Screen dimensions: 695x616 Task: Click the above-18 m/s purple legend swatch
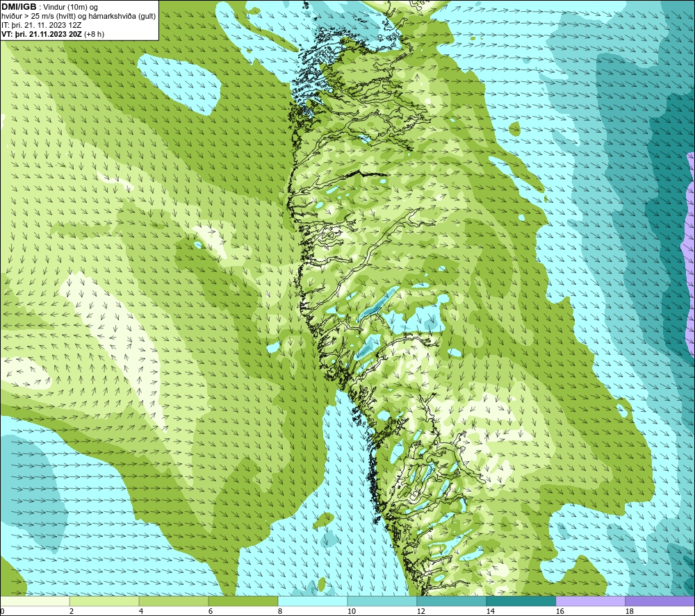(x=660, y=601)
